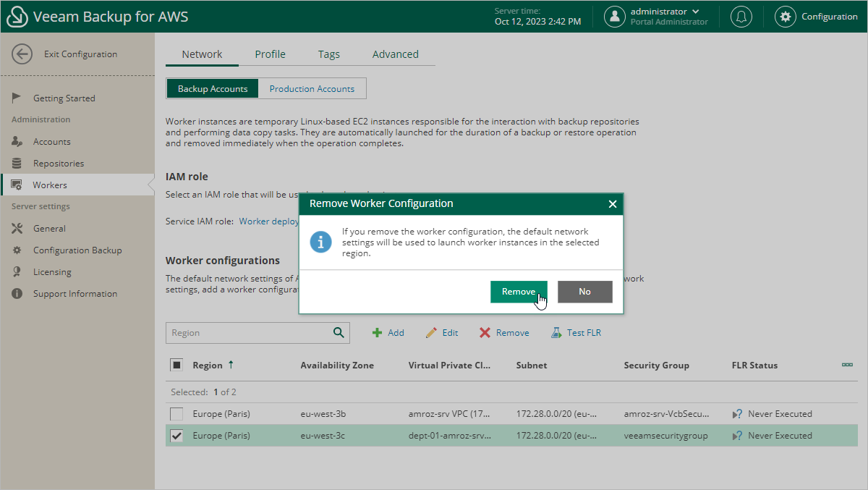
Task: Click the administrator user avatar icon
Action: point(615,17)
